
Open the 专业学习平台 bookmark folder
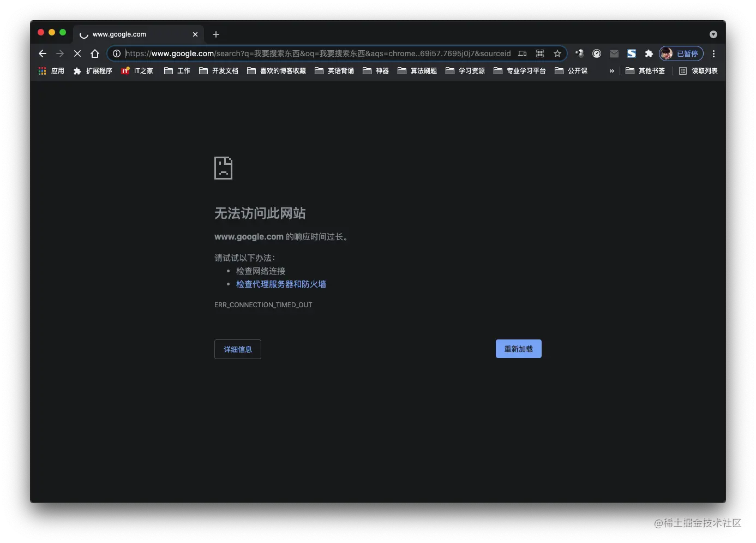(520, 71)
